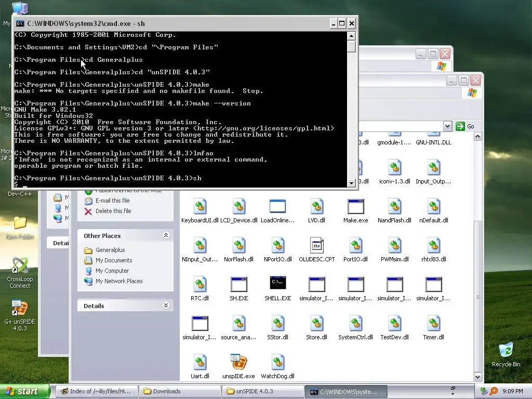Go to Generalplus folder in Other Places

[110, 250]
